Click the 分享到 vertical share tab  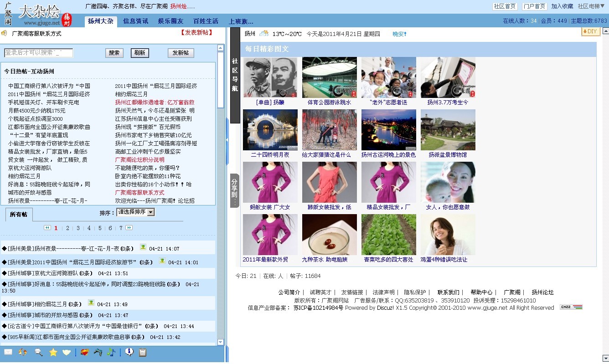click(x=234, y=190)
